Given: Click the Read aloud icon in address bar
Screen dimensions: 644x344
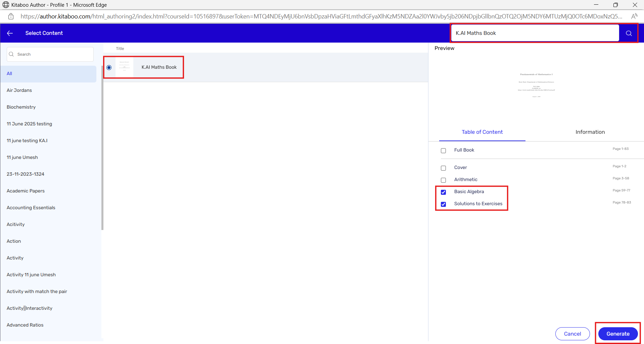Looking at the screenshot, I should click(634, 16).
